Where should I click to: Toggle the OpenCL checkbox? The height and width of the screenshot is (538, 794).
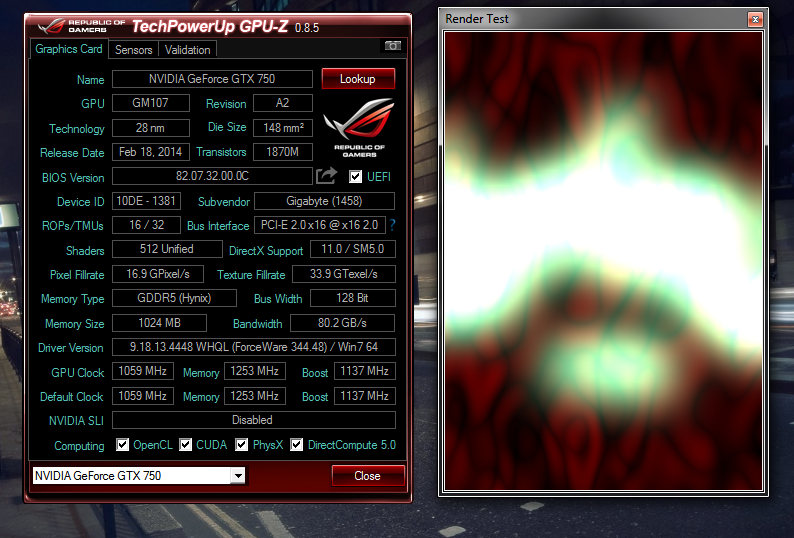tap(123, 445)
